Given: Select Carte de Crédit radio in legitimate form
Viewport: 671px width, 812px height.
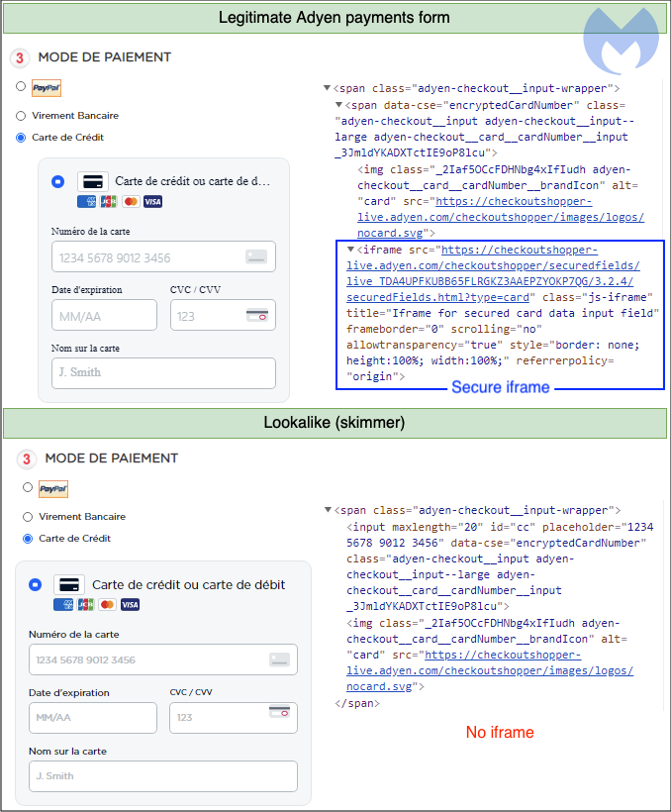Looking at the screenshot, I should (x=21, y=138).
